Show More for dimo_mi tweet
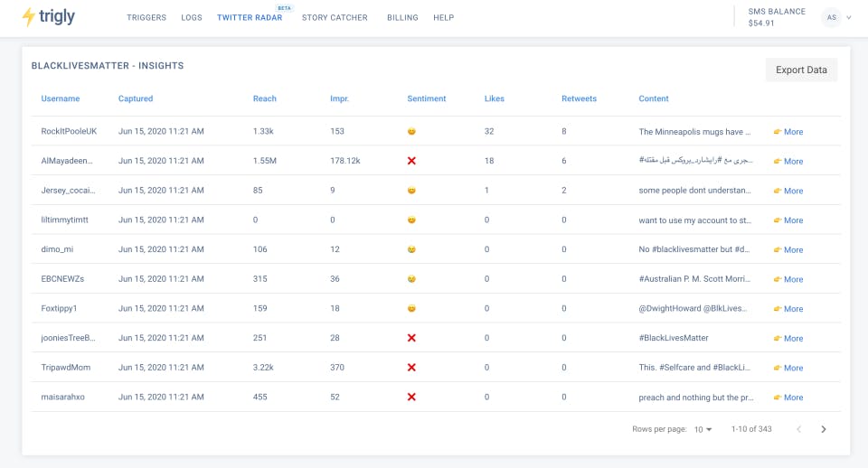Viewport: 868px width, 468px height. pyautogui.click(x=788, y=250)
